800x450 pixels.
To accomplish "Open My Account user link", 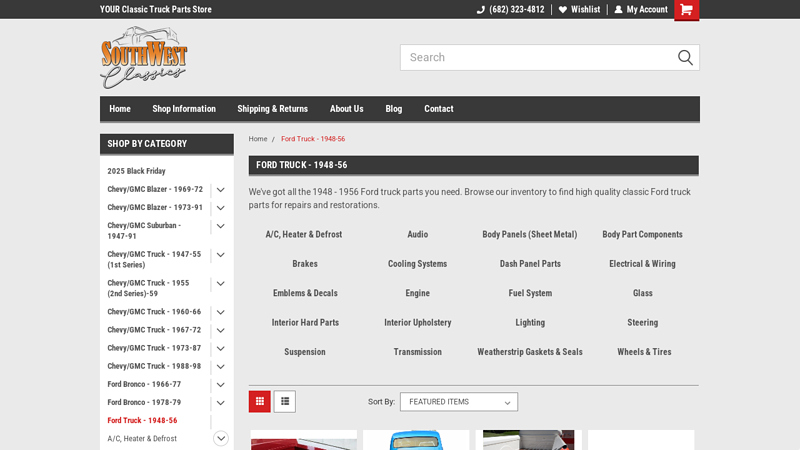I will (641, 10).
